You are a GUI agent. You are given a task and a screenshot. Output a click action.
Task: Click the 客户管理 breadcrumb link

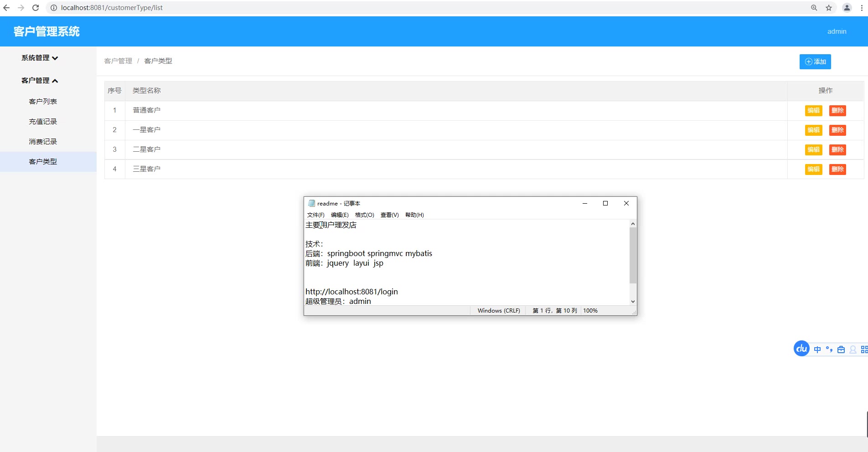pos(118,61)
